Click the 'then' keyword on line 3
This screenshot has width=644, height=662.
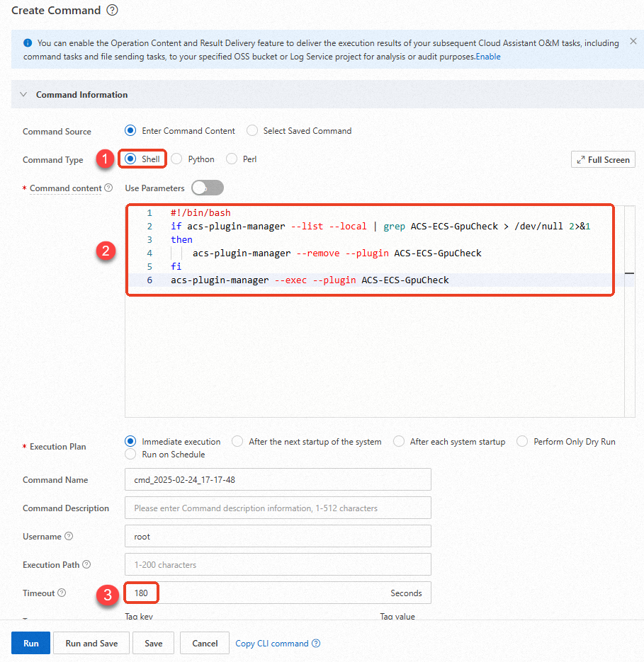pyautogui.click(x=181, y=240)
